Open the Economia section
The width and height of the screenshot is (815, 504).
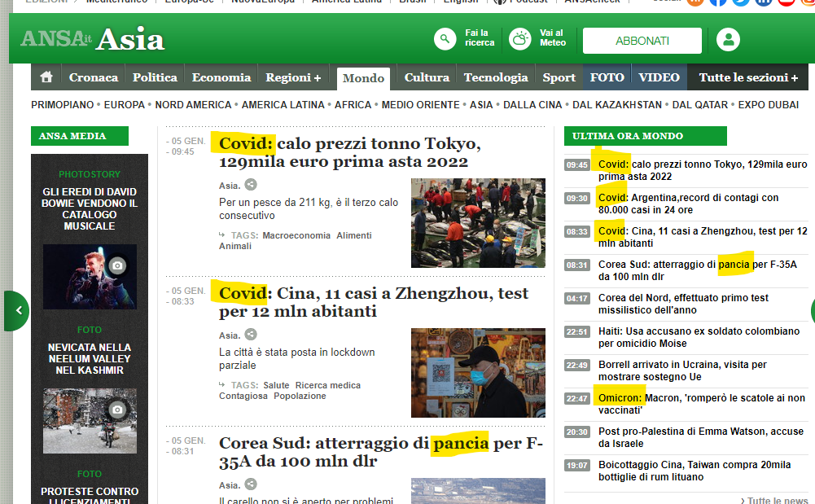point(221,77)
